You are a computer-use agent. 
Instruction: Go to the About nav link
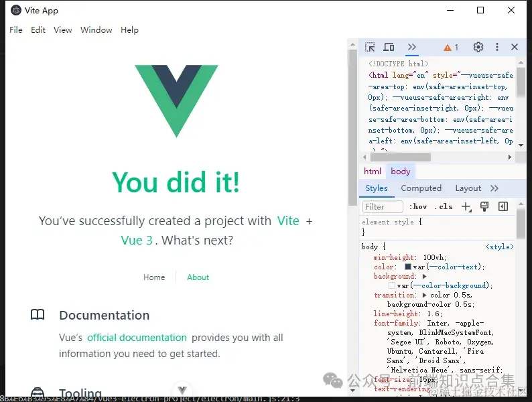point(198,277)
